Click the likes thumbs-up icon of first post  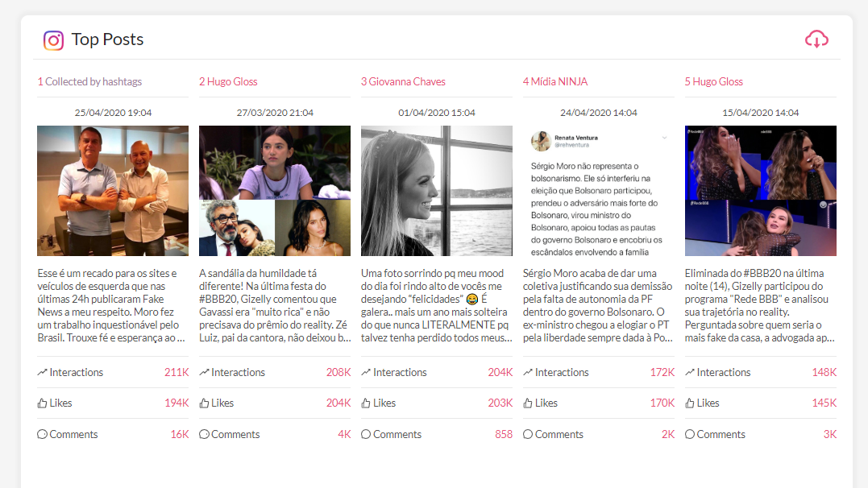point(42,403)
